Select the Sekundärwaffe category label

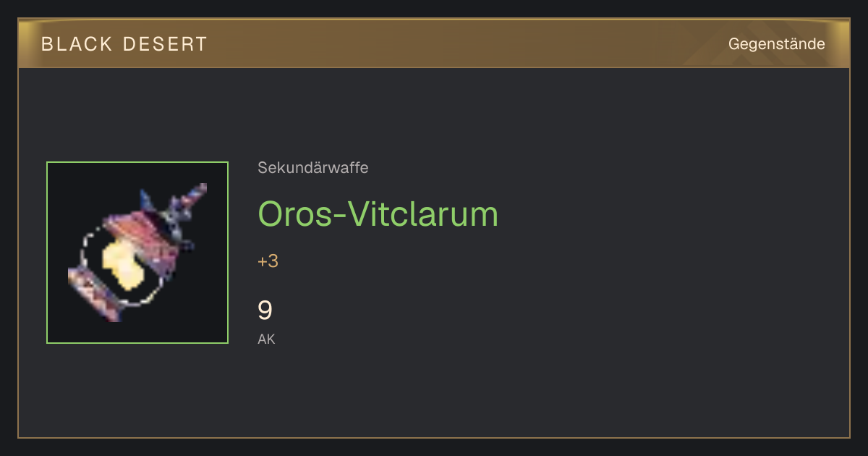pos(313,168)
